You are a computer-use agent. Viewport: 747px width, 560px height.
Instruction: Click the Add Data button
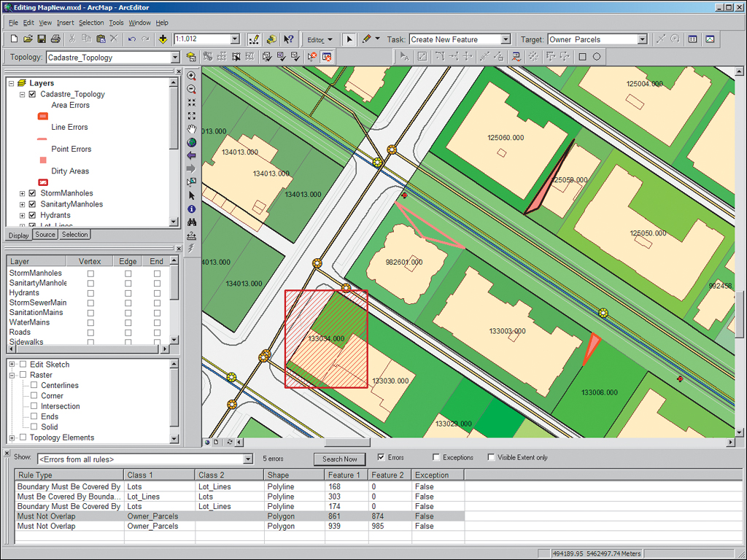click(x=162, y=39)
